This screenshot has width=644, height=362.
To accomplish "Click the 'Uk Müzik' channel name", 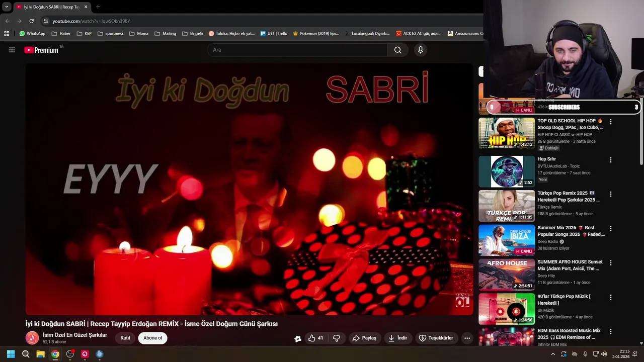I will tap(546, 311).
